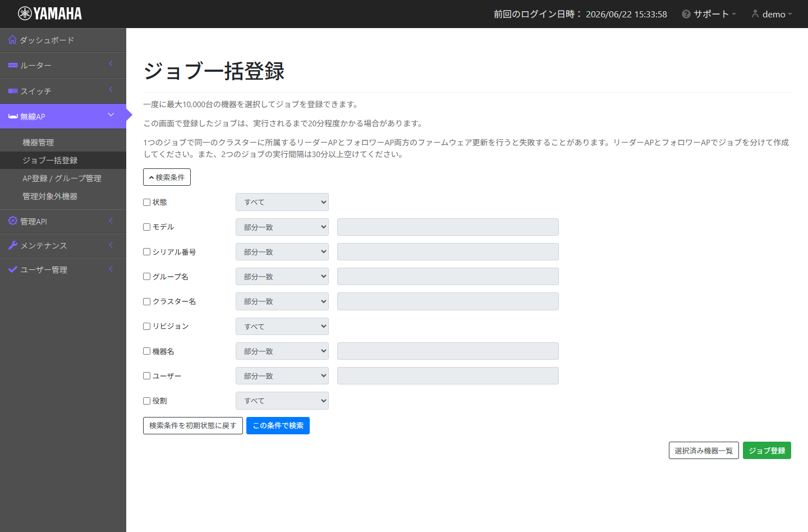Click 検索条件を初期状態に戻す button
This screenshot has height=532, width=808.
(x=193, y=425)
